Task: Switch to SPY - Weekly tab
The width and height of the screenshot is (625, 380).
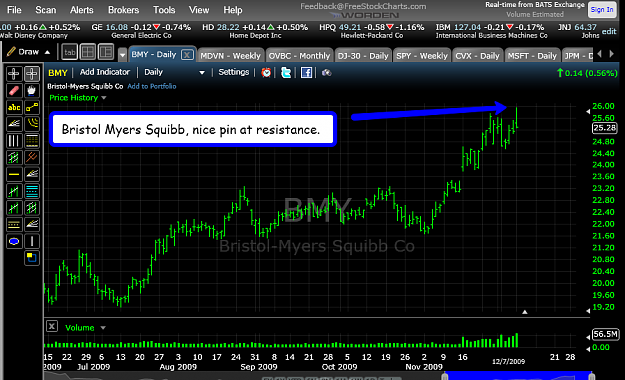Action: [422, 55]
